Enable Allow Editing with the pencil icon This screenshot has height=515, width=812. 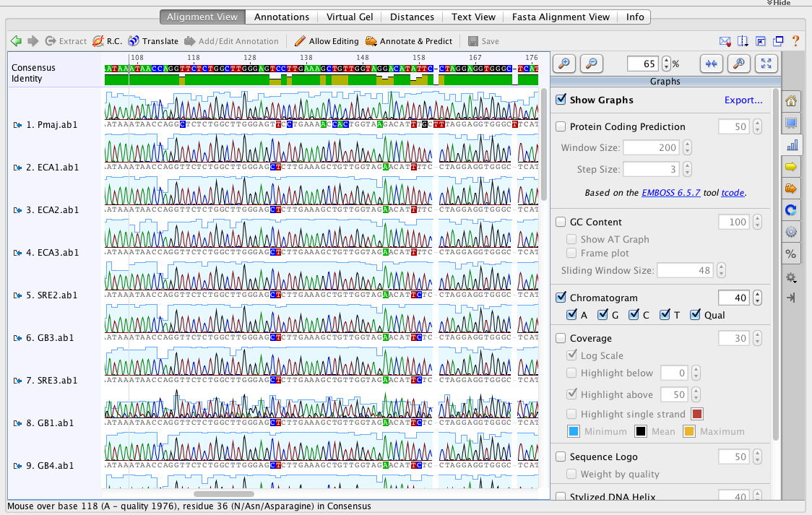327,41
